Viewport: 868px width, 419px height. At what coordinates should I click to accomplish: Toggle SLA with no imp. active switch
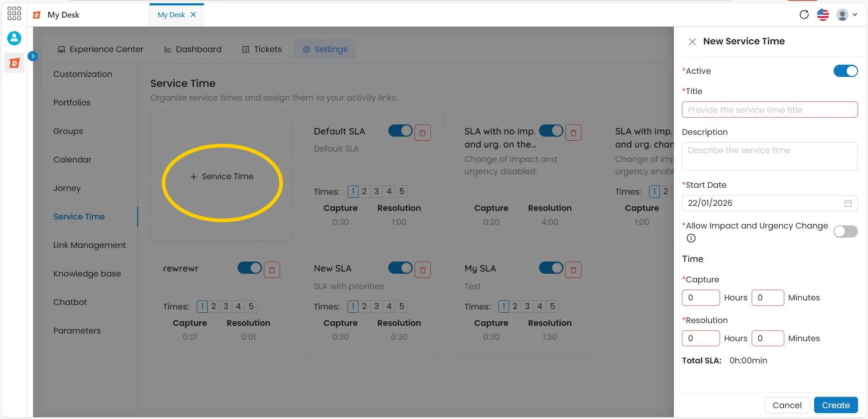(551, 131)
